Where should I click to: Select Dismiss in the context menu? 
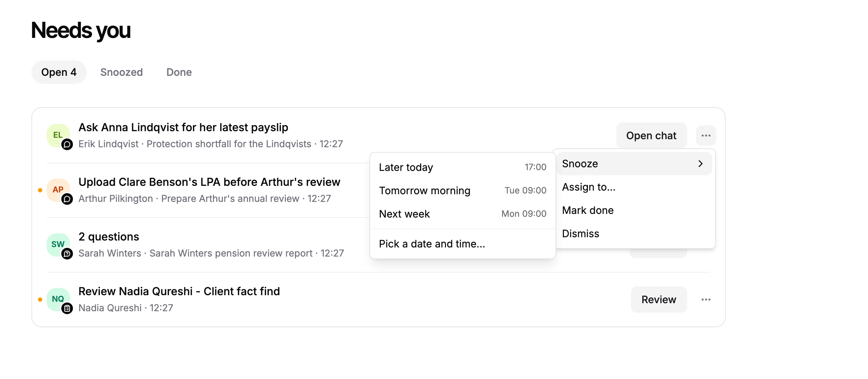click(x=634, y=234)
